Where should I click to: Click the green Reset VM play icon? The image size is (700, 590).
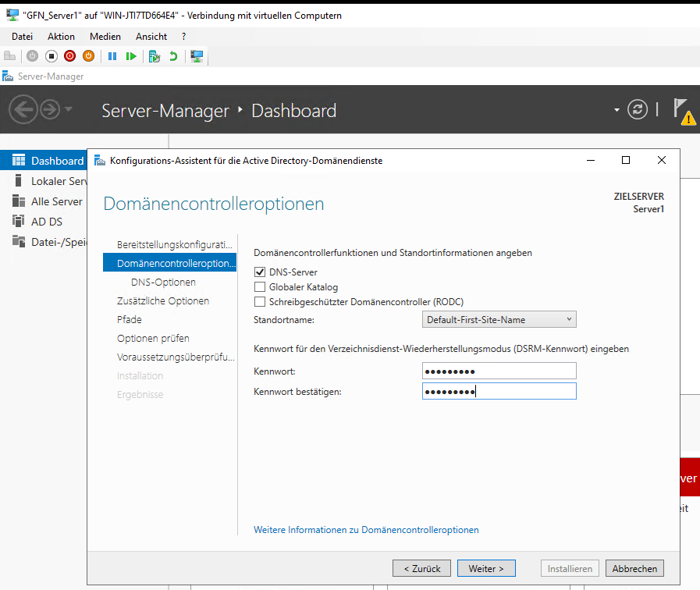pos(131,56)
